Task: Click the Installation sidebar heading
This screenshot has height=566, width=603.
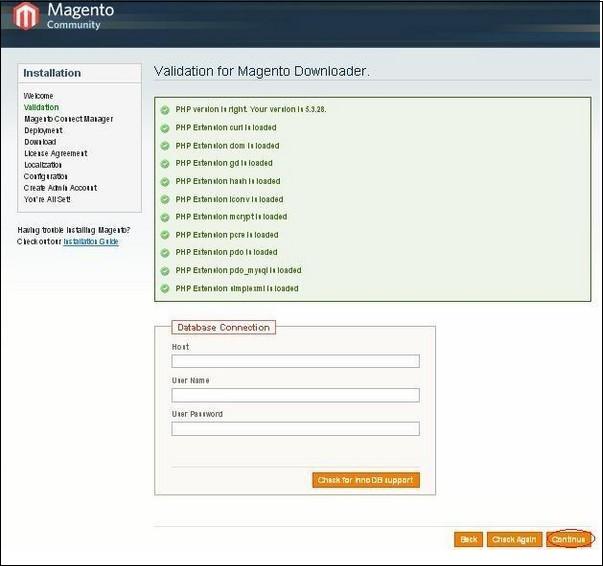Action: pyautogui.click(x=52, y=73)
